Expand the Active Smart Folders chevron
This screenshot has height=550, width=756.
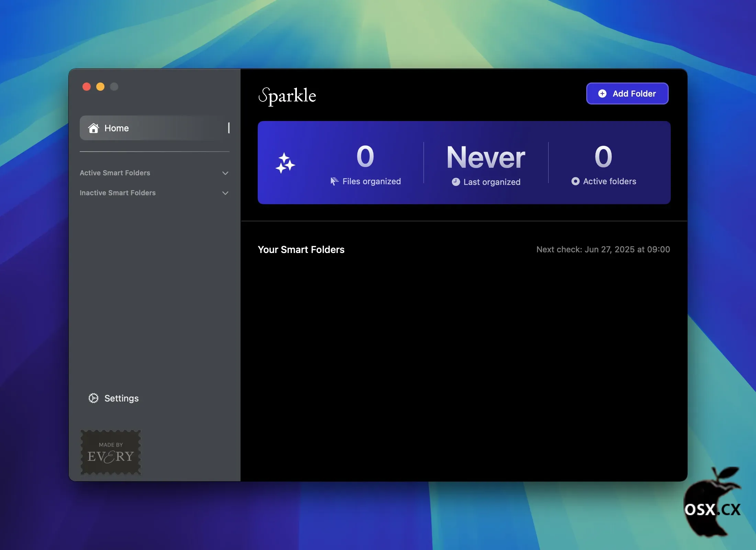pyautogui.click(x=225, y=173)
